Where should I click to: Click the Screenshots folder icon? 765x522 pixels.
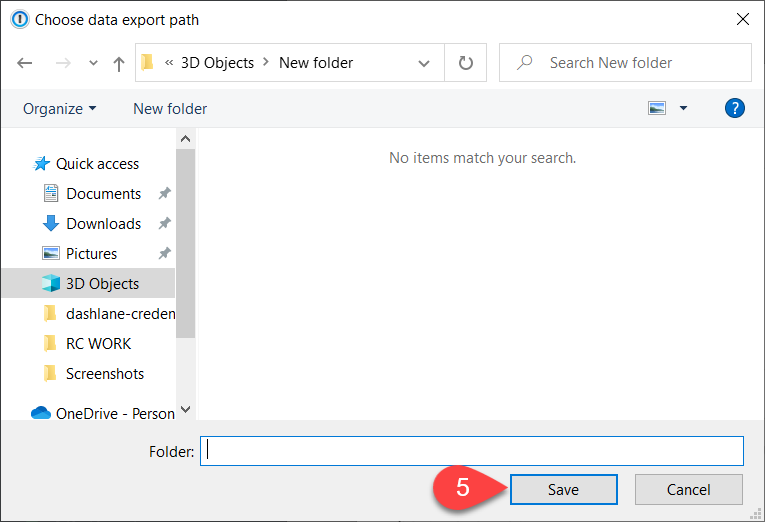[50, 373]
